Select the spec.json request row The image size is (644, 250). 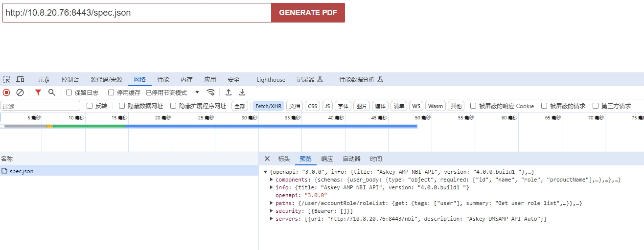[x=129, y=171]
